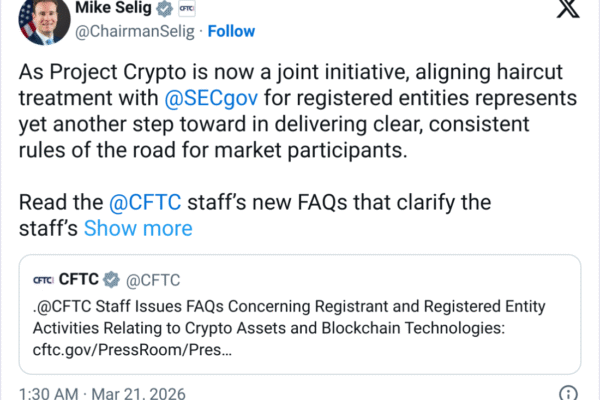Open the @ChairmanSelig handle
The width and height of the screenshot is (600, 400).
click(x=135, y=31)
